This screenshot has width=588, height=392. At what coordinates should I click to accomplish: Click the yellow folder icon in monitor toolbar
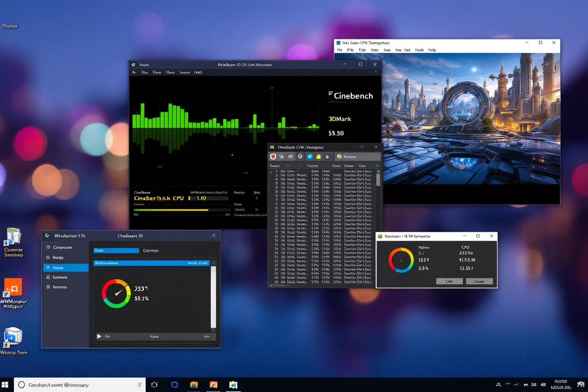[318, 156]
